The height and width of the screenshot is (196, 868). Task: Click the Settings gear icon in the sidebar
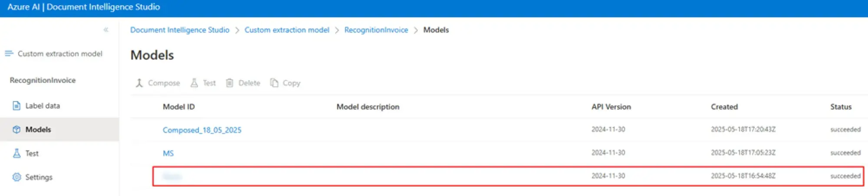point(16,177)
